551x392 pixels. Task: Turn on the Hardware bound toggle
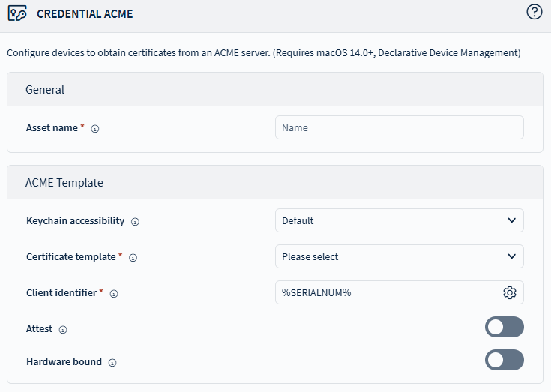tap(504, 360)
